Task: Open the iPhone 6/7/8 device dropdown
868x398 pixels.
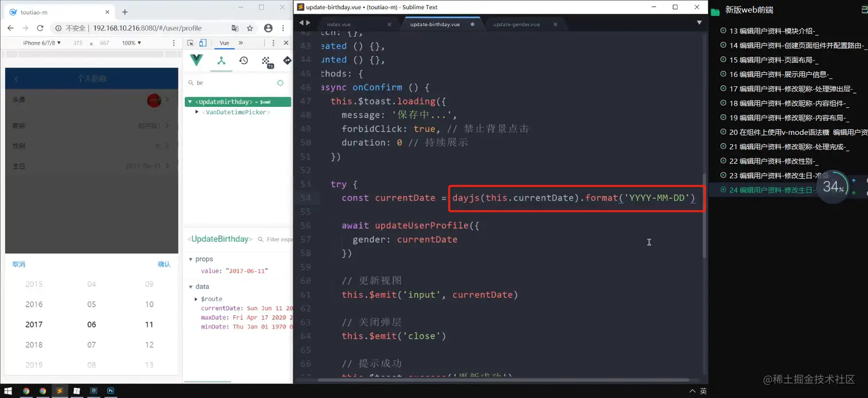Action: [42, 43]
